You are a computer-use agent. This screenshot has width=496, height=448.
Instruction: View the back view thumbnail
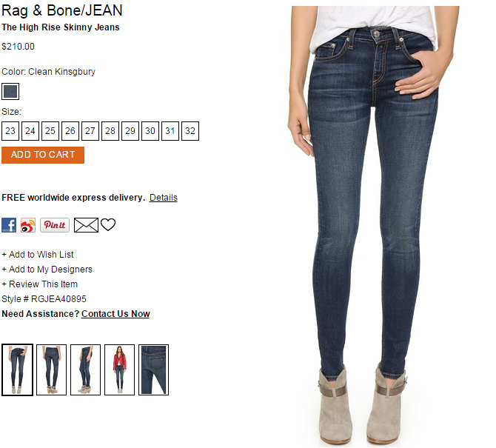click(x=52, y=370)
